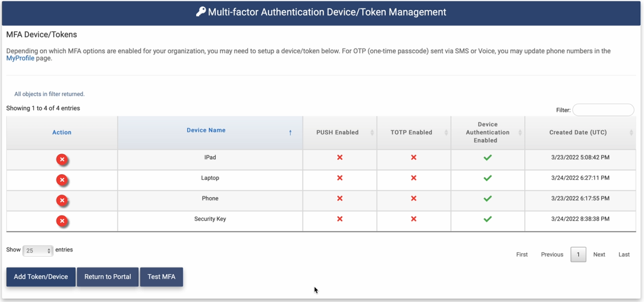Delete the Phone device entry

coord(62,200)
